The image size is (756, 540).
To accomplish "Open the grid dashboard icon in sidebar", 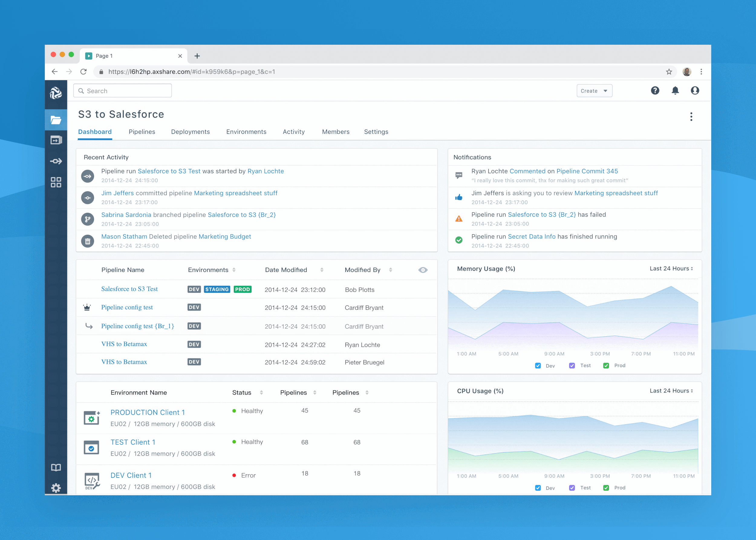I will pyautogui.click(x=56, y=182).
